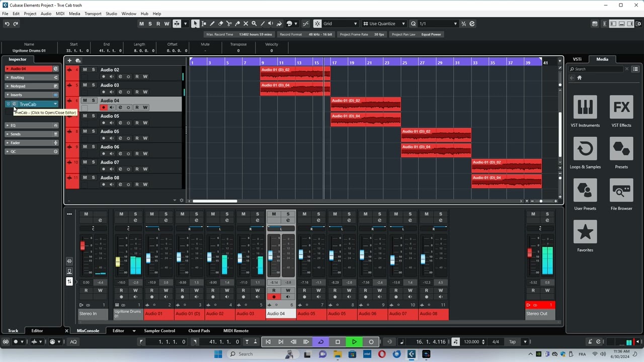Screen dimensions: 644x362
Task: Solo track Audio 03 in track list
Action: [x=93, y=85]
